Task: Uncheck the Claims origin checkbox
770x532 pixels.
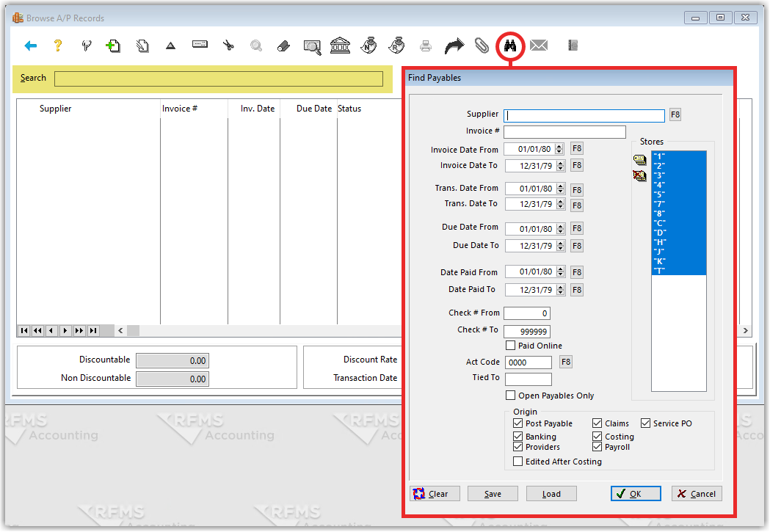Action: [597, 423]
